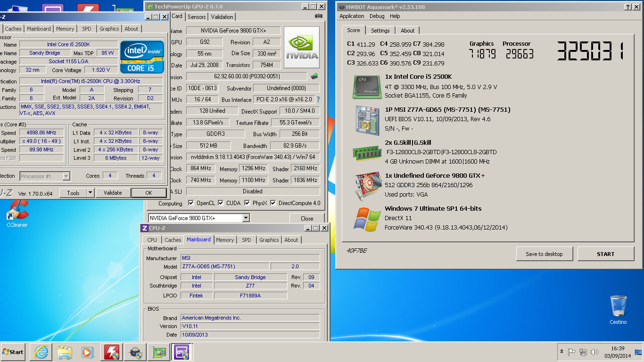Open the Cestino recycle bin
Screen dimensions: 644x362
[x=618, y=310]
